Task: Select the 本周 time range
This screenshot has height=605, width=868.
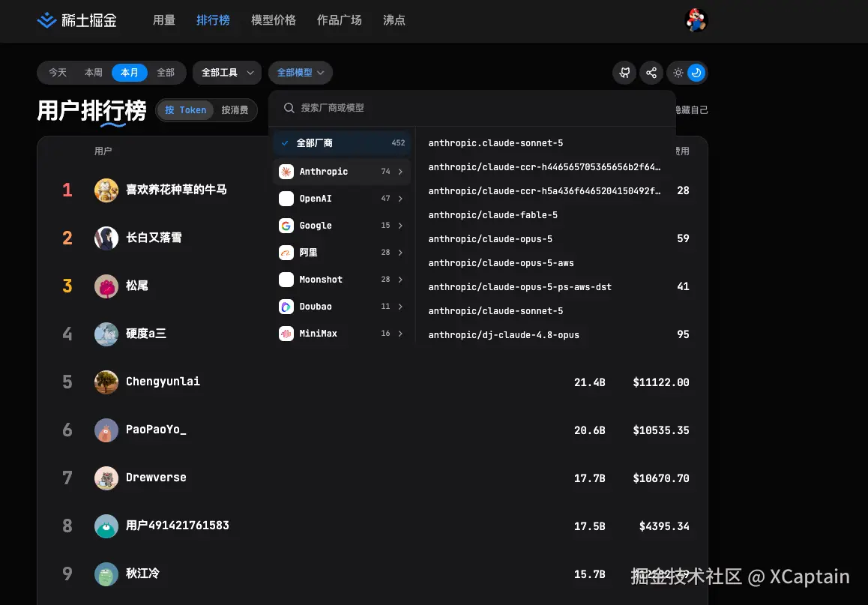Action: 94,73
